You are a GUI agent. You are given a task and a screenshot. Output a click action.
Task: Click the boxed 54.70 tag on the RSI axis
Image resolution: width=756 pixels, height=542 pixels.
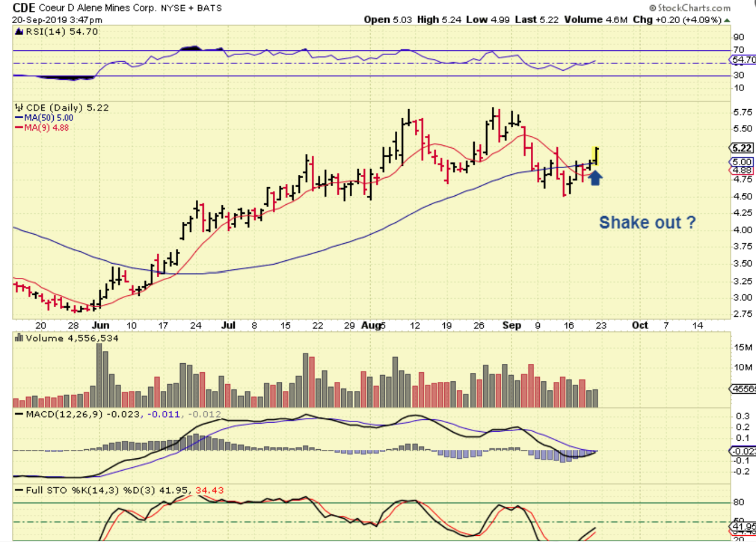[743, 59]
